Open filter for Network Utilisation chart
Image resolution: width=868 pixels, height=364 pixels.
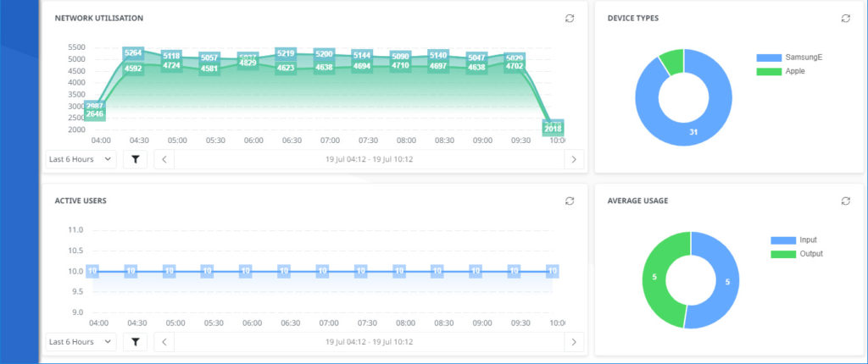tap(135, 158)
